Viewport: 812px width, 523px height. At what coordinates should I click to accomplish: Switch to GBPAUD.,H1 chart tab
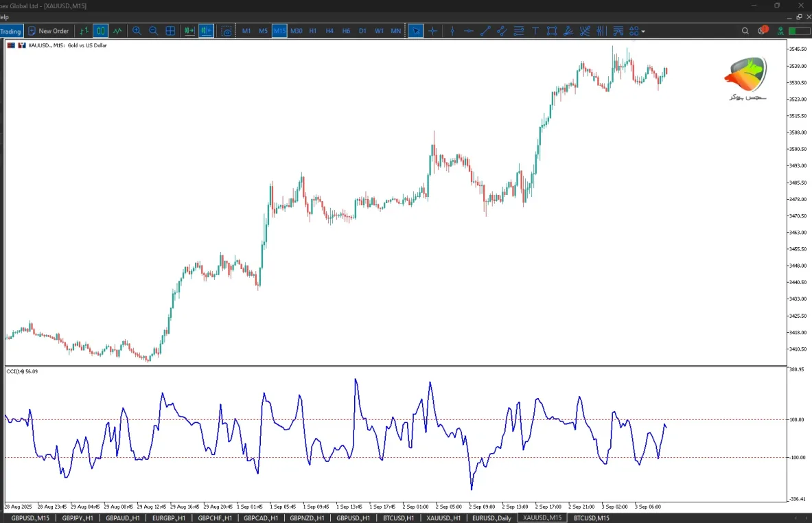123,518
